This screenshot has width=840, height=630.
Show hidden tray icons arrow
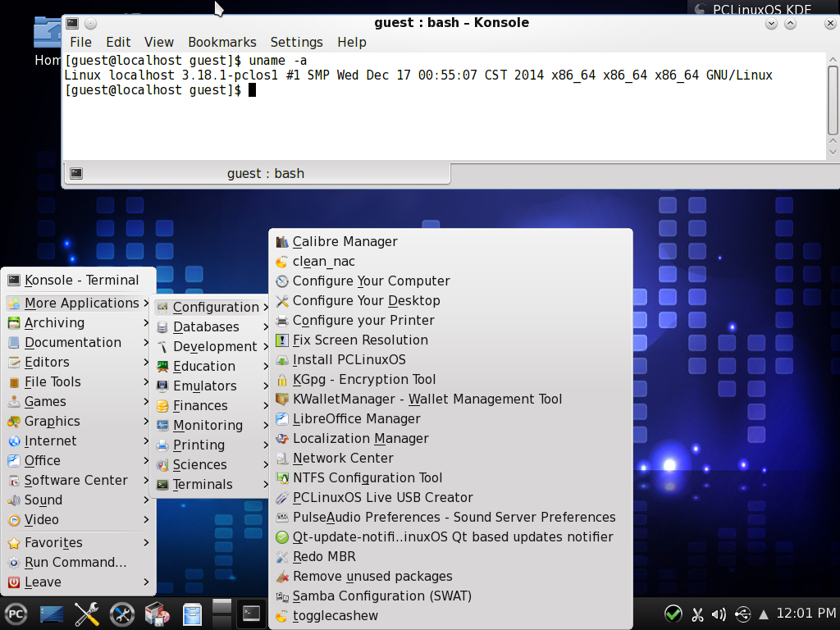pyautogui.click(x=764, y=614)
